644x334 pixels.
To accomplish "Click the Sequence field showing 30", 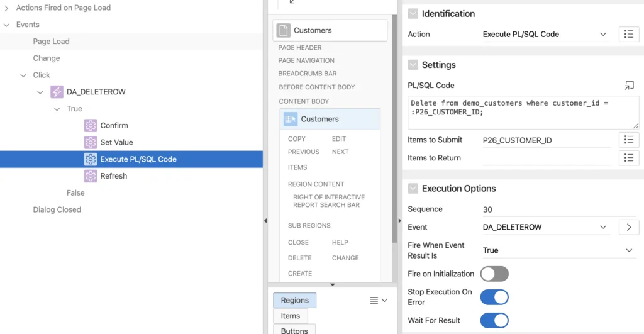I will [x=560, y=209].
